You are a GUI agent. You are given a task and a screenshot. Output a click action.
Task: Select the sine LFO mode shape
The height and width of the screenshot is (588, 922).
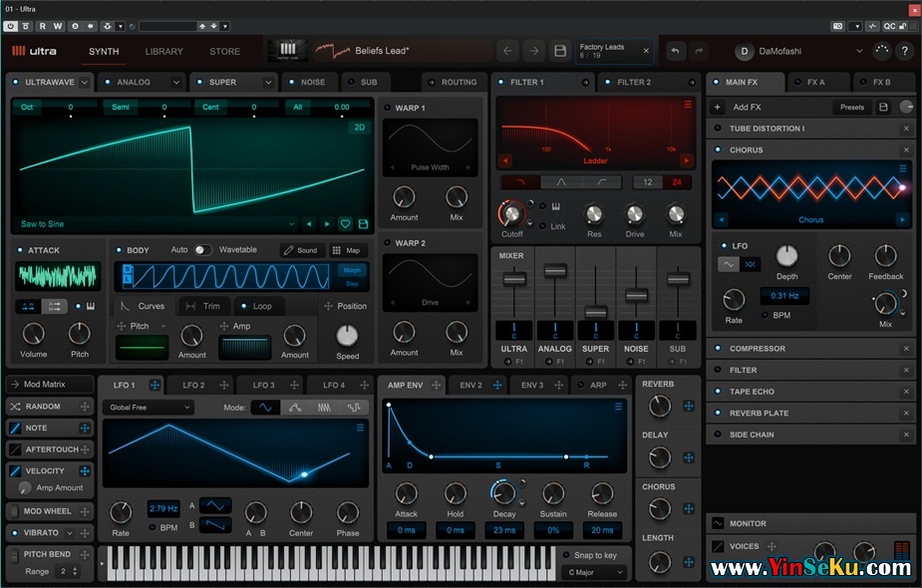pyautogui.click(x=264, y=408)
